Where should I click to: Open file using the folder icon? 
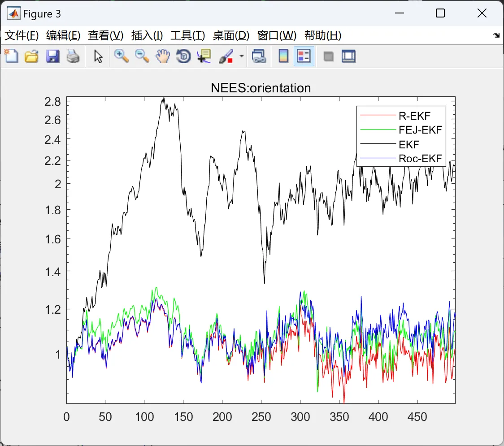31,56
